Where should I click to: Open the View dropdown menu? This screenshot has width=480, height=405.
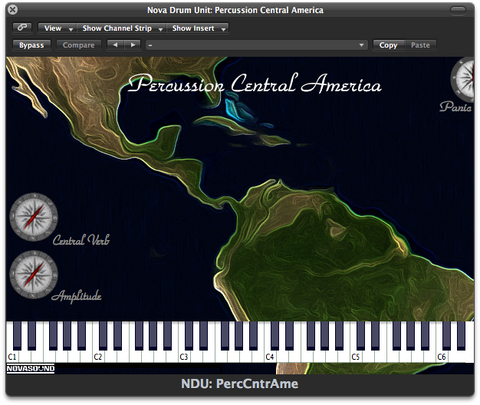(x=57, y=28)
